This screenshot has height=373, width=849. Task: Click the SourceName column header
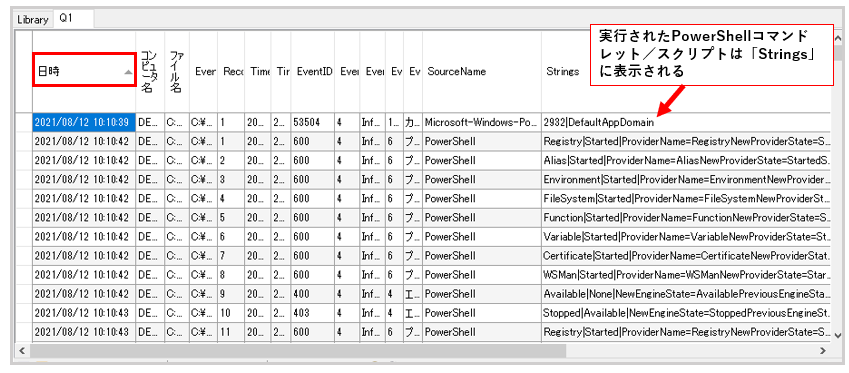pyautogui.click(x=481, y=71)
